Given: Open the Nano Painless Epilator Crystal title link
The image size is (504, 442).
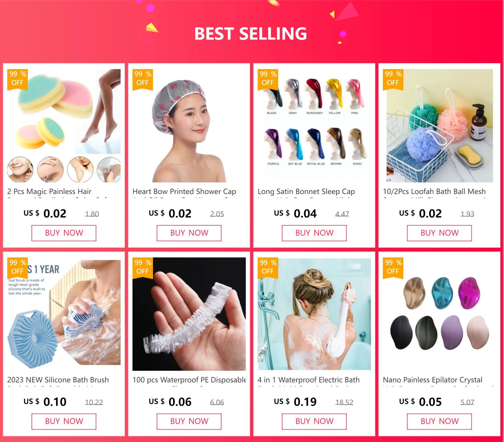Looking at the screenshot, I should [433, 380].
